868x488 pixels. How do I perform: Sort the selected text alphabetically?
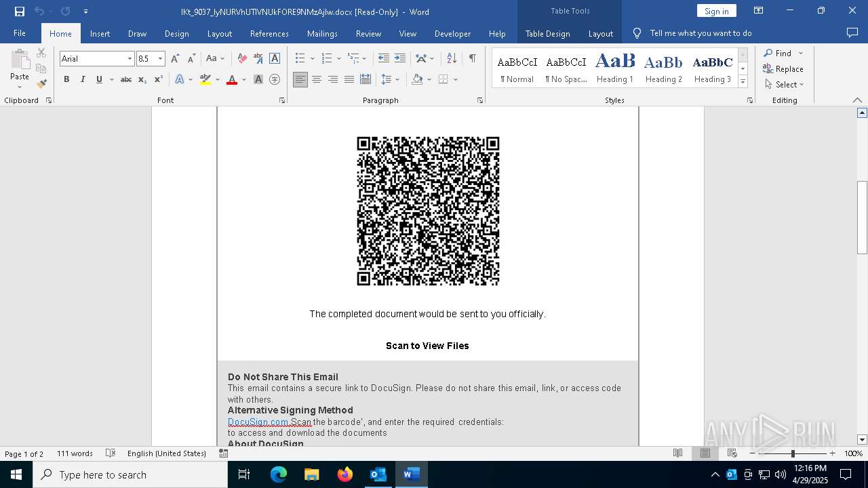452,59
